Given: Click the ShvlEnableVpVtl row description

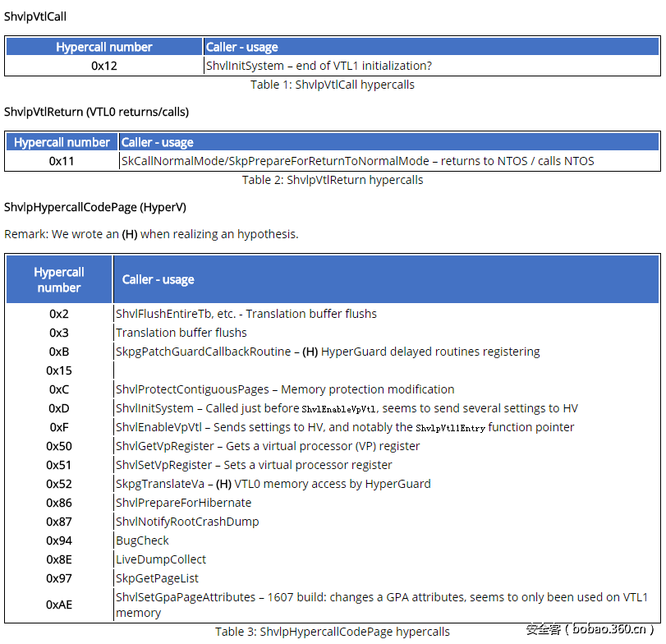Looking at the screenshot, I should [345, 427].
